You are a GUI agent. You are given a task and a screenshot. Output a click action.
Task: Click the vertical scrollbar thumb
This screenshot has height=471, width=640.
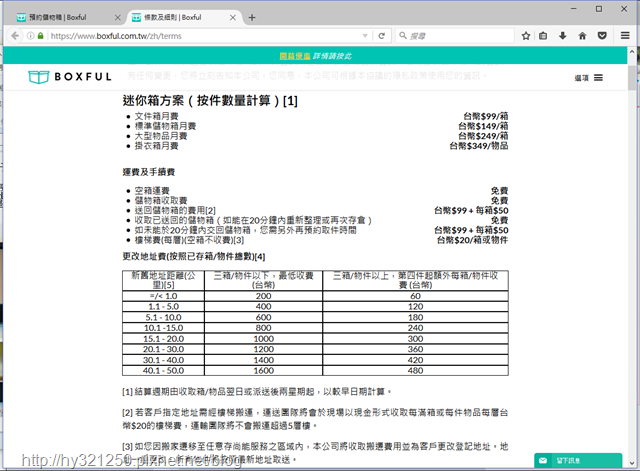point(632,77)
